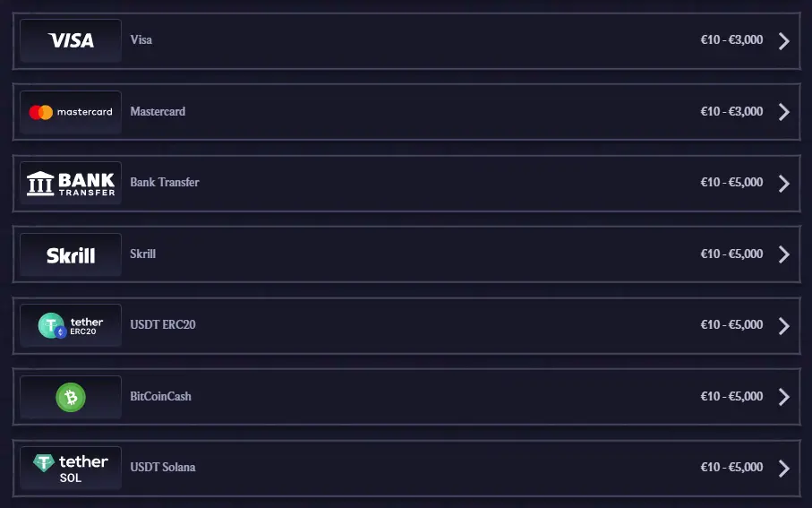The image size is (812, 508).
Task: Open the USDT Solana chevron arrow
Action: click(784, 468)
